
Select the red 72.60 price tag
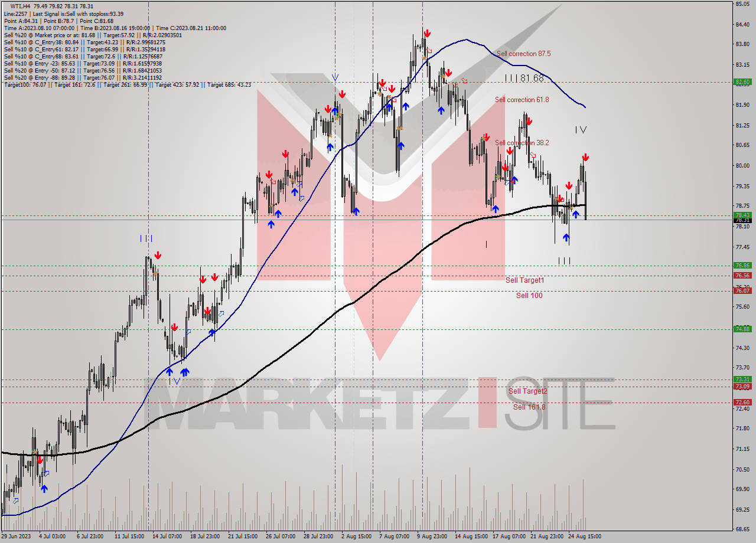pyautogui.click(x=742, y=403)
